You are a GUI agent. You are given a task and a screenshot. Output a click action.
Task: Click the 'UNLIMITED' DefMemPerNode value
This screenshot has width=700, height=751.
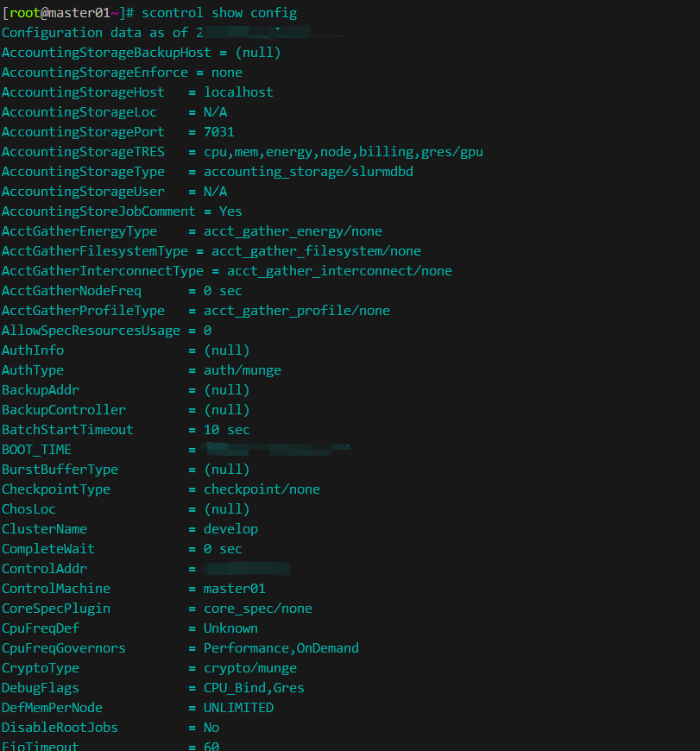[x=238, y=708]
